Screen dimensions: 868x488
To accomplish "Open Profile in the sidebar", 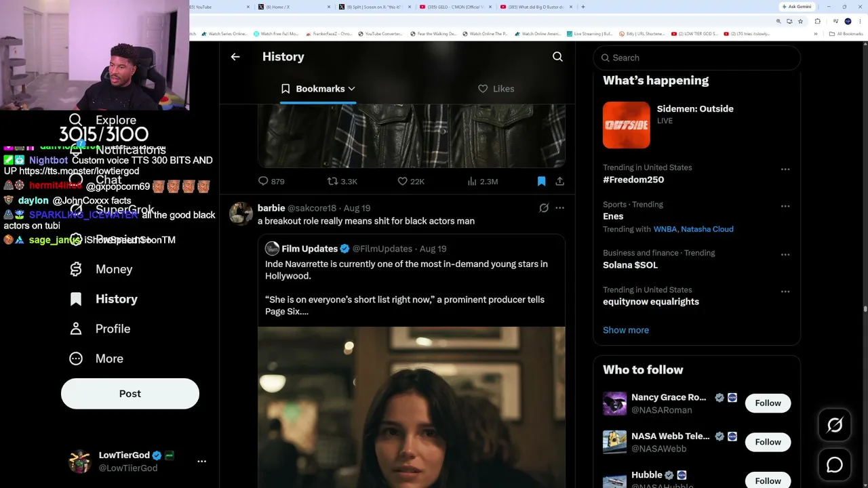I will (x=100, y=329).
